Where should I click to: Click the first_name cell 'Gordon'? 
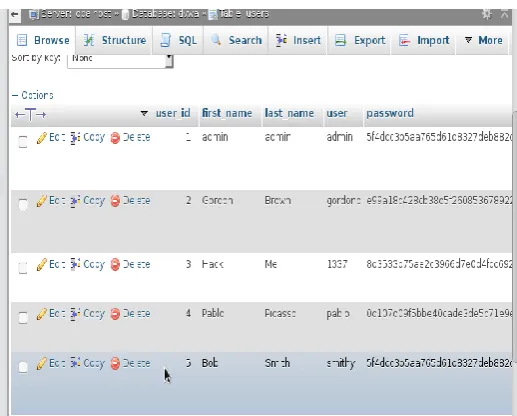(217, 200)
